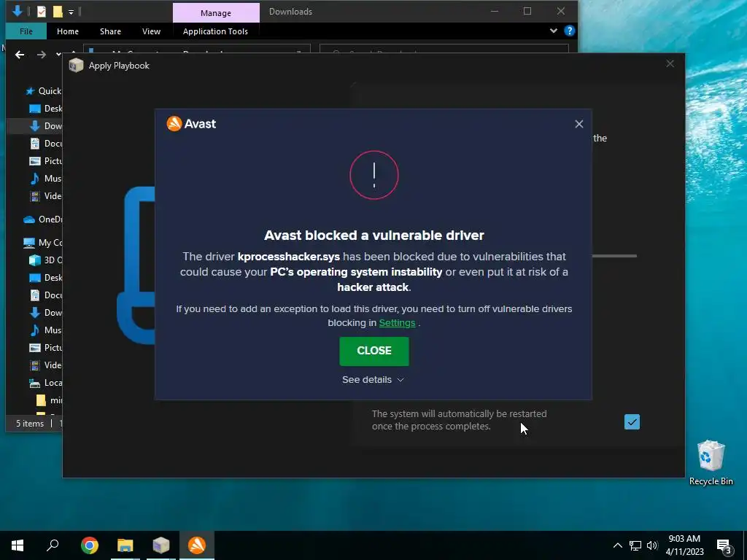
Task: Click the 5 items status text
Action: 30,424
